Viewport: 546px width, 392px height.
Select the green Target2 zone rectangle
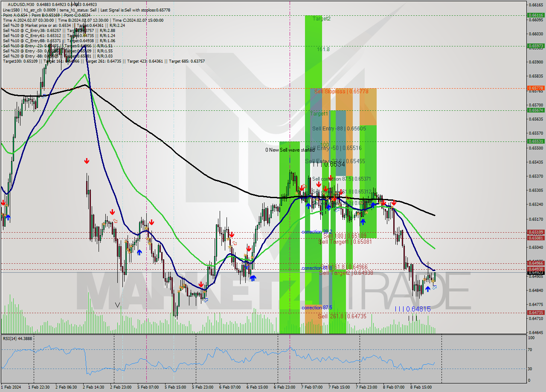(314, 43)
